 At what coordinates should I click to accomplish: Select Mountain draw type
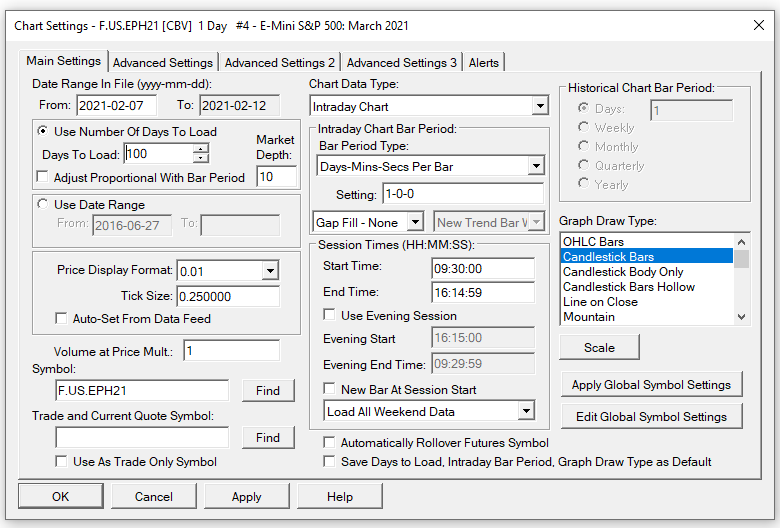[647, 317]
